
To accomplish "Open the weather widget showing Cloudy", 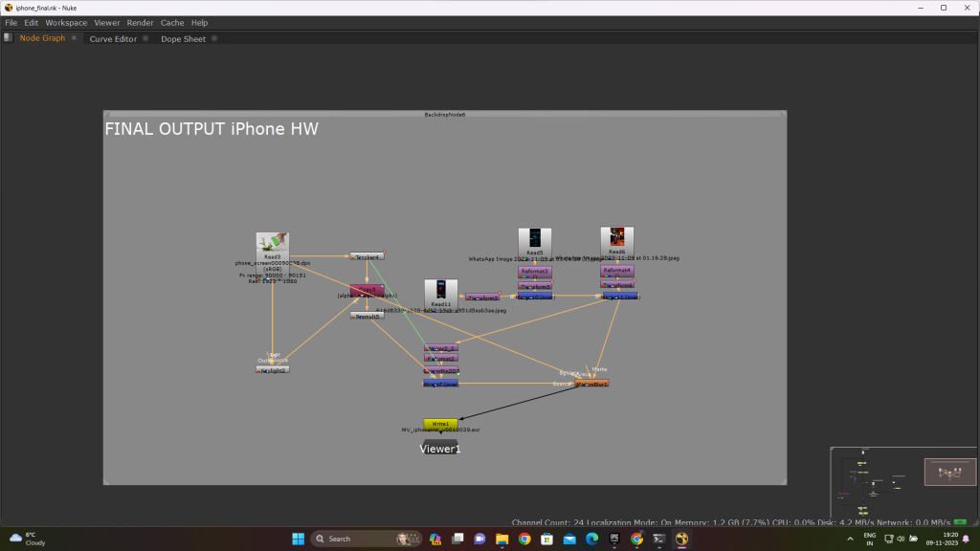I will pos(28,539).
